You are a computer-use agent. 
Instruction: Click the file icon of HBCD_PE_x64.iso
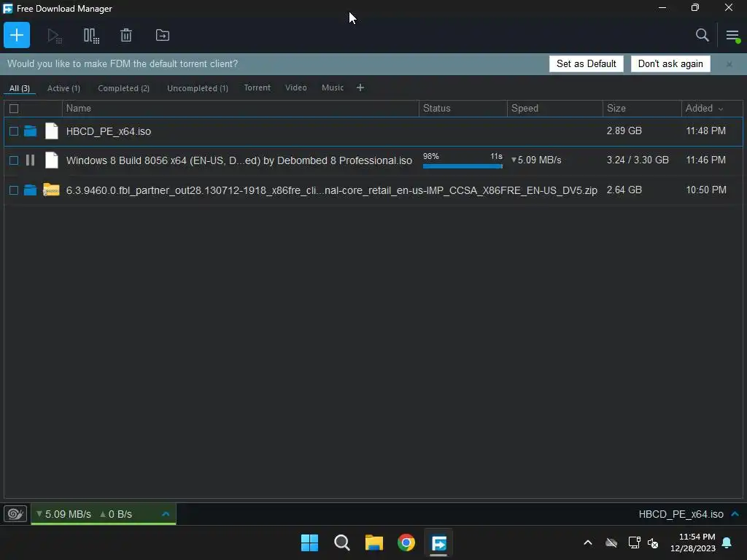click(52, 131)
